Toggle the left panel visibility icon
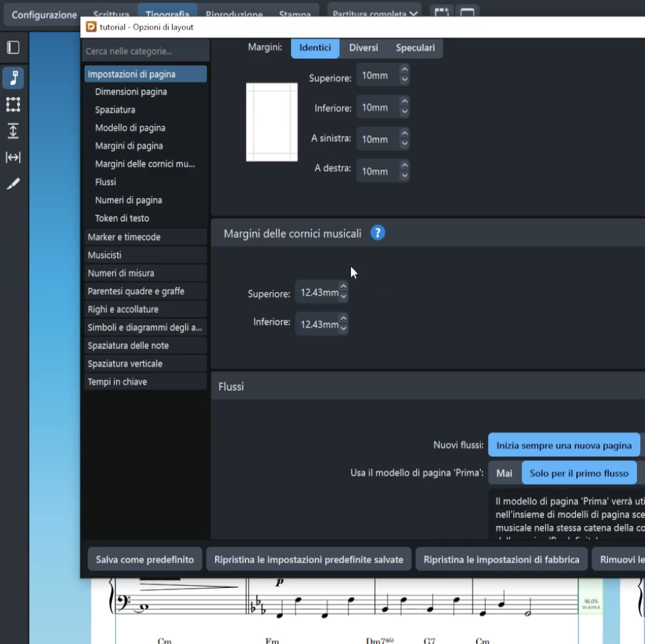This screenshot has height=644, width=645. [13, 48]
